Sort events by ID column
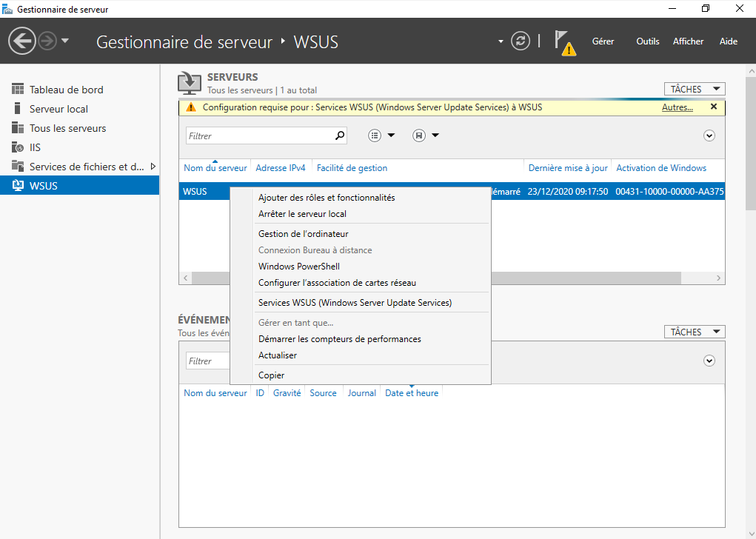The height and width of the screenshot is (539, 756). click(260, 393)
